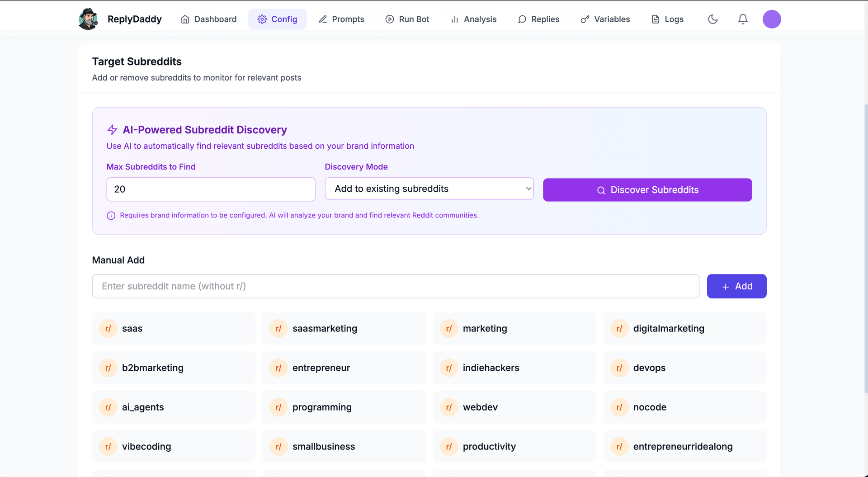Click the r/ badge beside devops
The height and width of the screenshot is (477, 868).
[619, 368]
